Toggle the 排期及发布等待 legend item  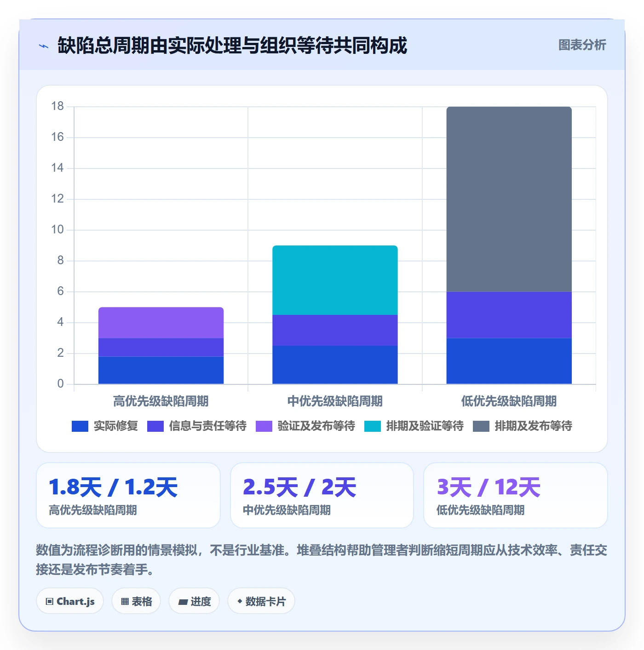click(x=523, y=426)
